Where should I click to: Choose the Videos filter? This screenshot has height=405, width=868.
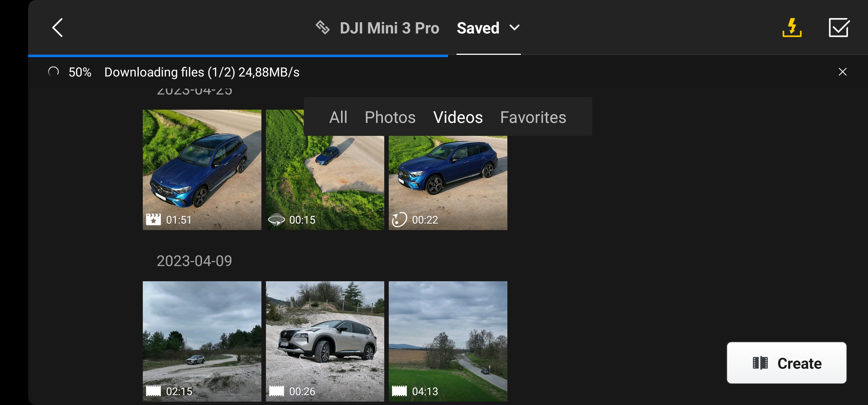point(458,117)
